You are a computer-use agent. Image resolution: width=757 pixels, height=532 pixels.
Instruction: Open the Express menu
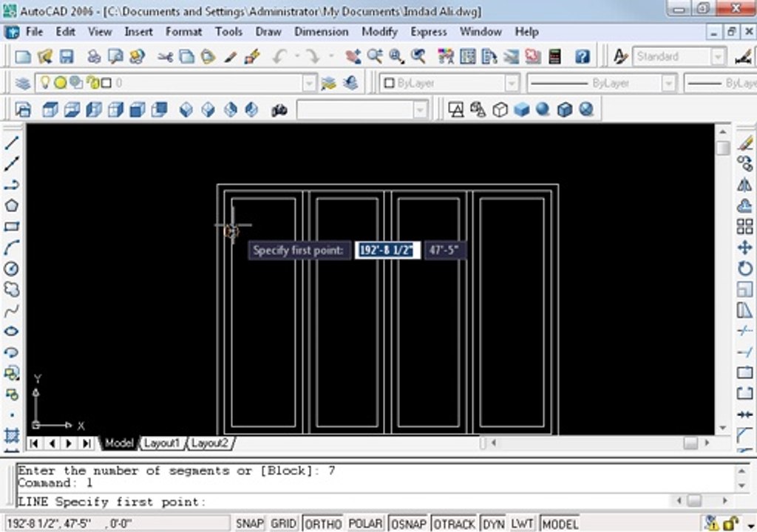(429, 32)
